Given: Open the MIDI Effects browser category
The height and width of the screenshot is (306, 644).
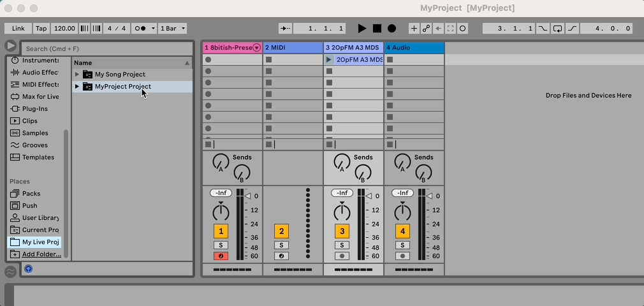Looking at the screenshot, I should 35,85.
